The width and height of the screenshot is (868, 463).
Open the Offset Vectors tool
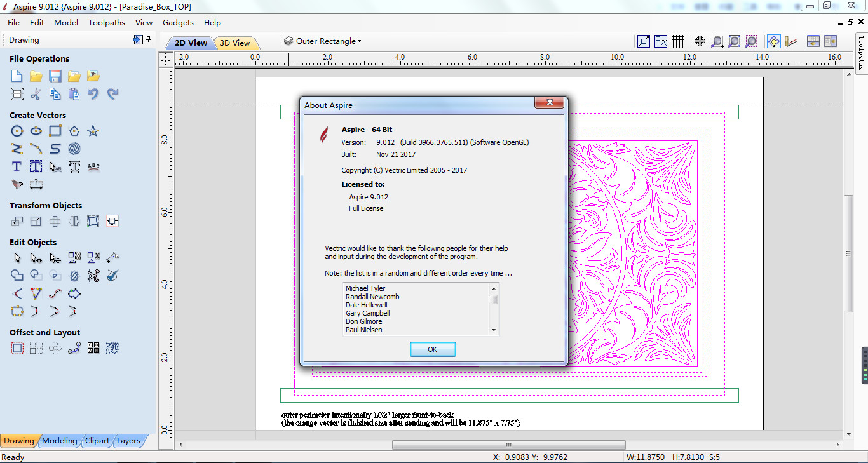[17, 348]
